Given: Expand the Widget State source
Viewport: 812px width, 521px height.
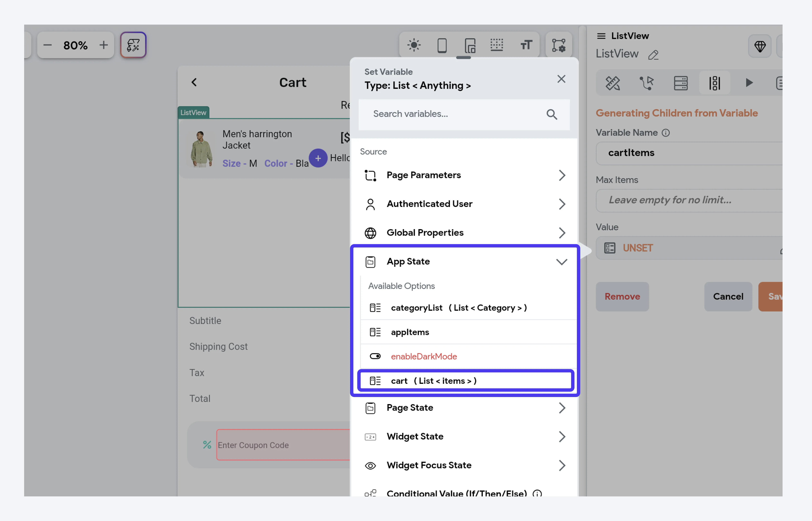Looking at the screenshot, I should 464,436.
